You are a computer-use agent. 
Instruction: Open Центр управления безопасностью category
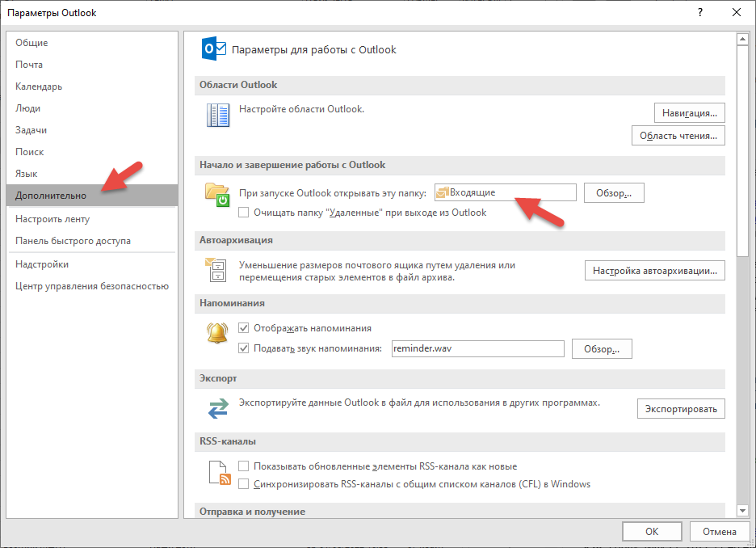point(92,286)
